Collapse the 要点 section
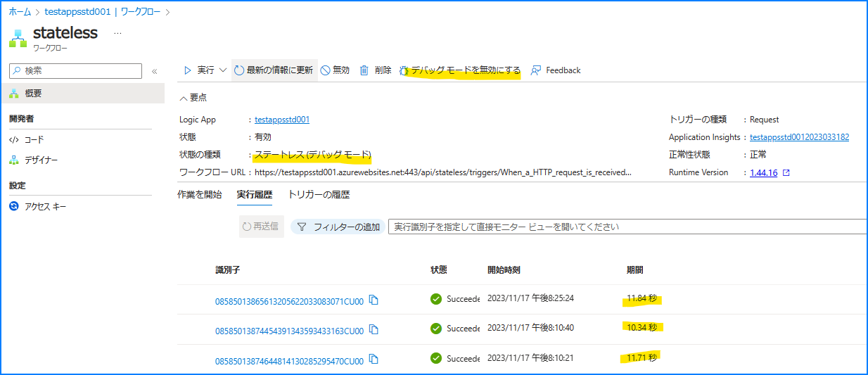 pyautogui.click(x=193, y=98)
